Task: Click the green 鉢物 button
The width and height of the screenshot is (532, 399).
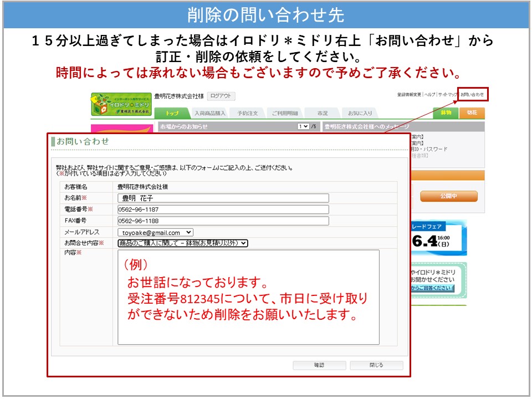Action: coord(446,112)
